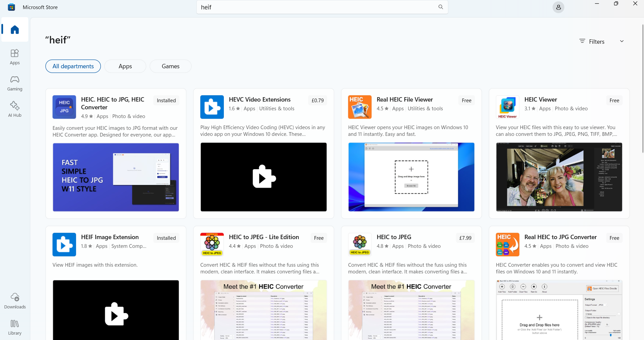The height and width of the screenshot is (340, 644).
Task: Click the HEIC Viewer app icon
Action: (x=508, y=107)
